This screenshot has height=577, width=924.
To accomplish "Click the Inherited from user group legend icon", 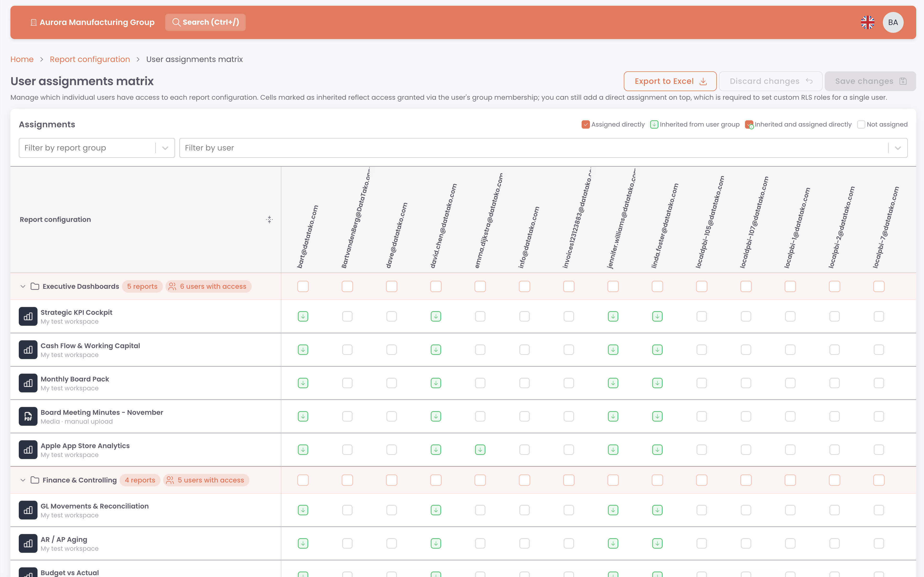I will pyautogui.click(x=654, y=124).
